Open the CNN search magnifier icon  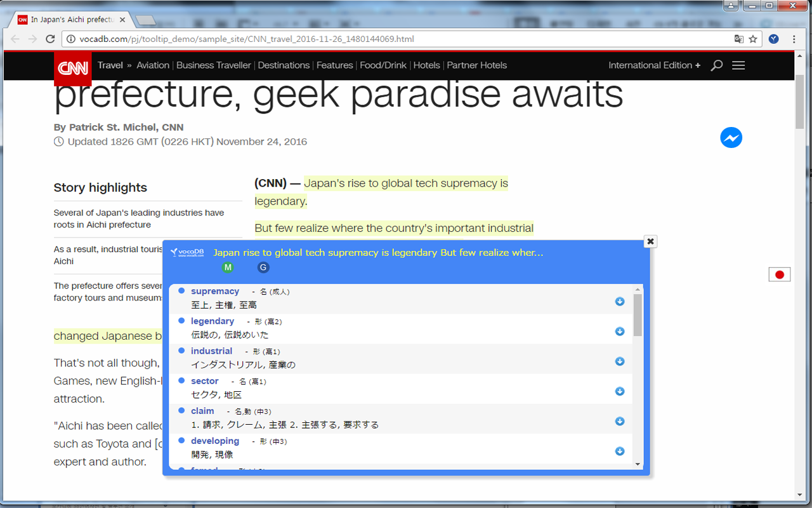pos(716,65)
